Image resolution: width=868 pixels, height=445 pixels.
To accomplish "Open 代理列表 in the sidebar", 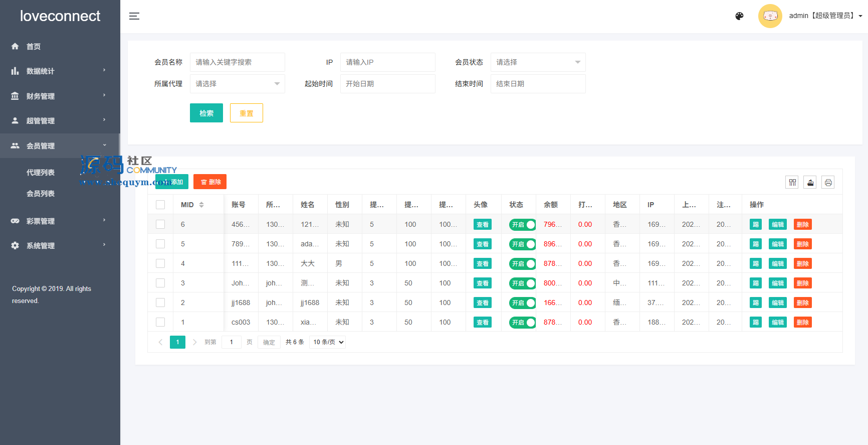I will coord(41,173).
